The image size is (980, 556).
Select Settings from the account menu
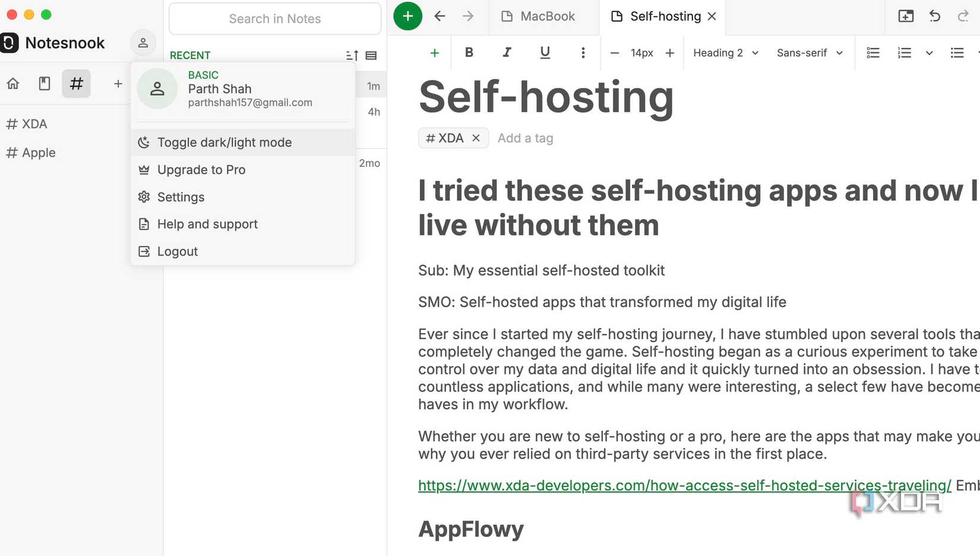pos(181,197)
